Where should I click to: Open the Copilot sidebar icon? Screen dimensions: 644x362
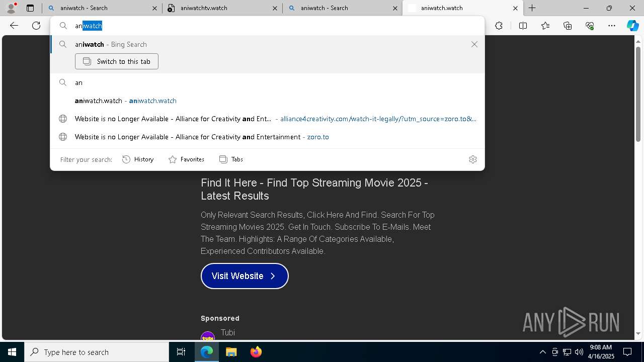(632, 26)
